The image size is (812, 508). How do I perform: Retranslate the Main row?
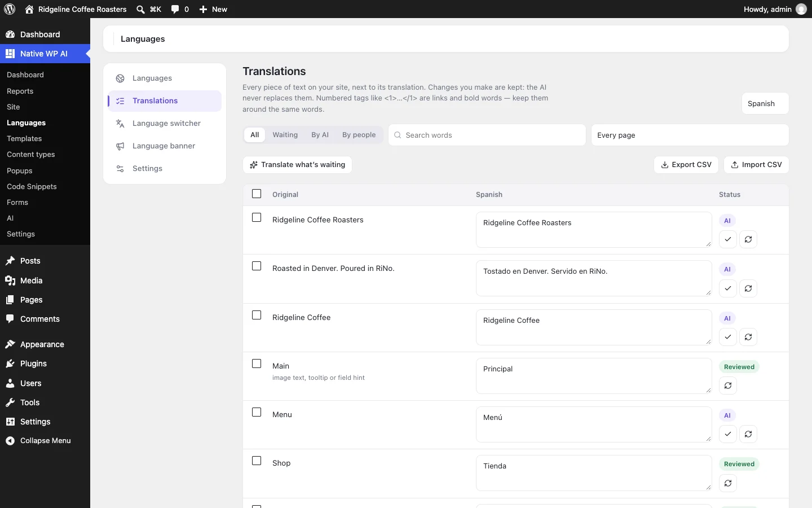coord(728,386)
